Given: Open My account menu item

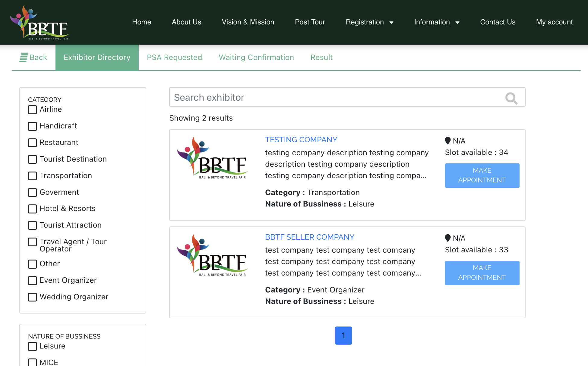Looking at the screenshot, I should [554, 22].
